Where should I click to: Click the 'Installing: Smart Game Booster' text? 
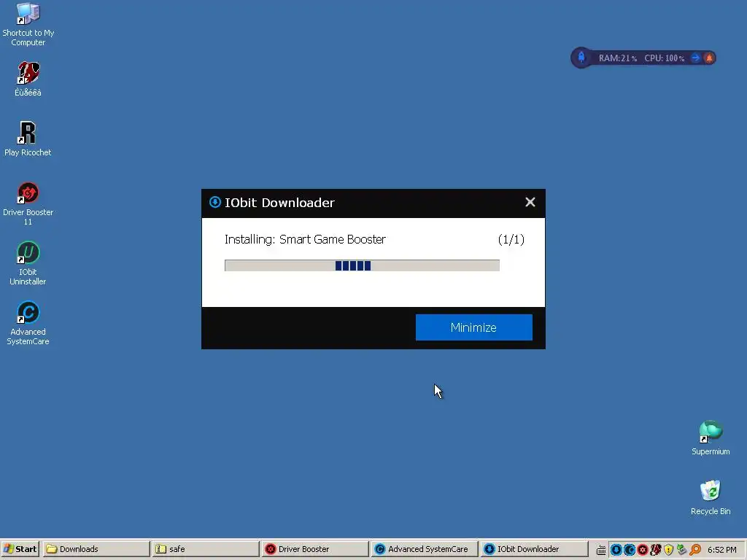tap(305, 239)
